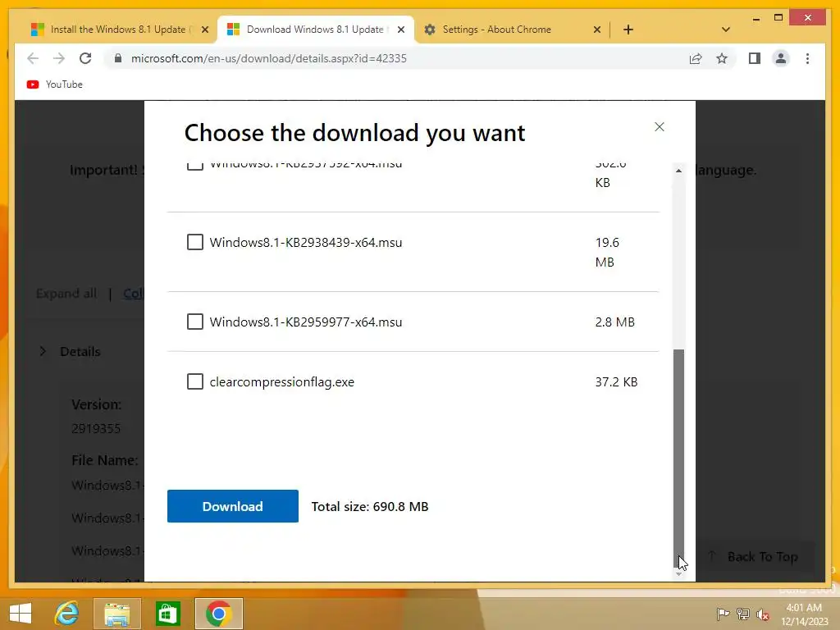The height and width of the screenshot is (630, 840).
Task: Open Action Center flag icon
Action: tap(723, 614)
